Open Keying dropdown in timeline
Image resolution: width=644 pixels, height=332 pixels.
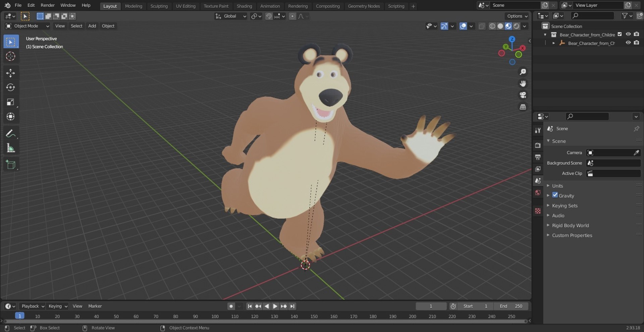[57, 306]
